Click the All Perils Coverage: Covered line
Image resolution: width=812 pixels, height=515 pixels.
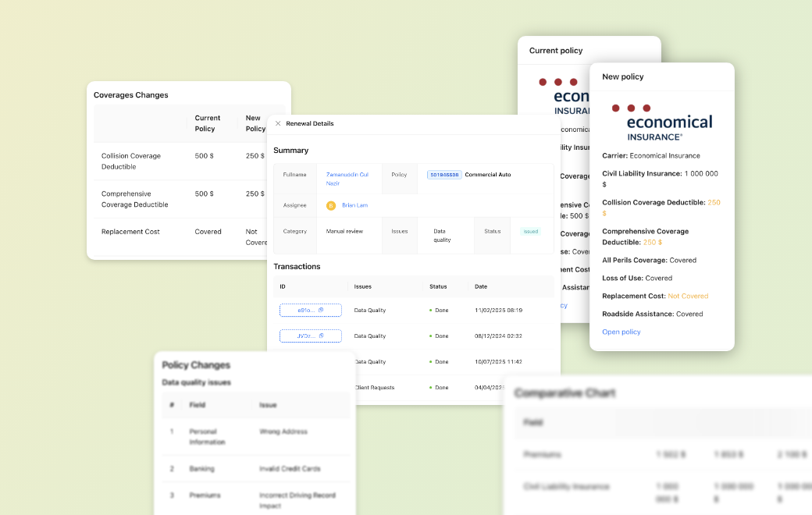tap(650, 261)
